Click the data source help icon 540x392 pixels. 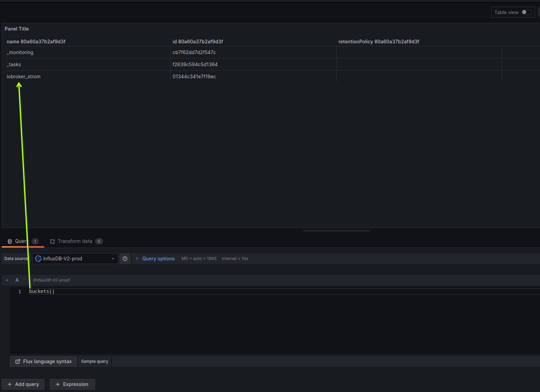(x=125, y=259)
